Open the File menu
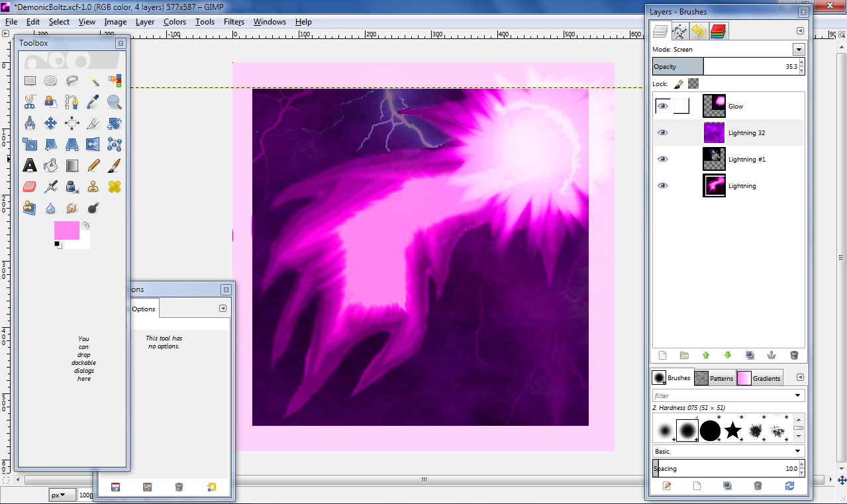847x504 pixels. 11,22
